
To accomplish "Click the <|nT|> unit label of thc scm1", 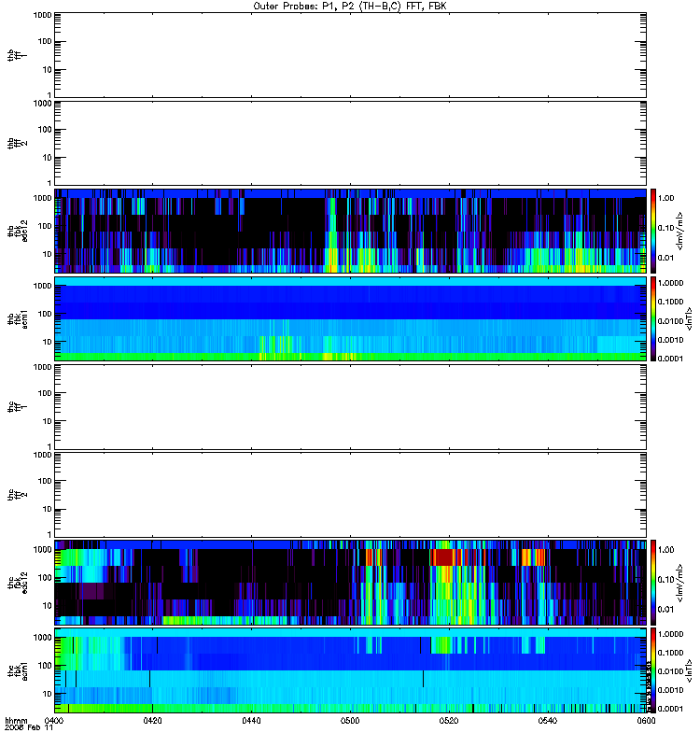I will point(689,670).
